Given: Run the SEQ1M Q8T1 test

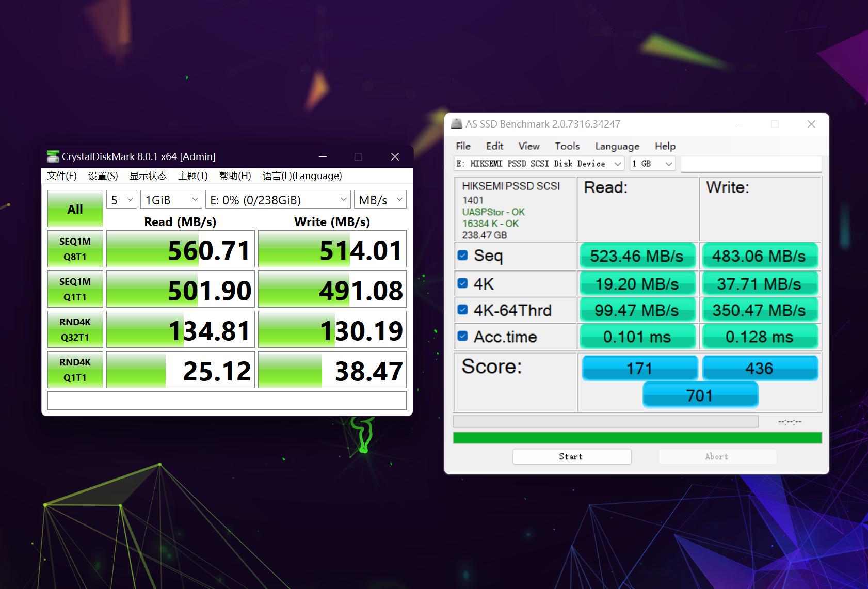Looking at the screenshot, I should pyautogui.click(x=75, y=249).
